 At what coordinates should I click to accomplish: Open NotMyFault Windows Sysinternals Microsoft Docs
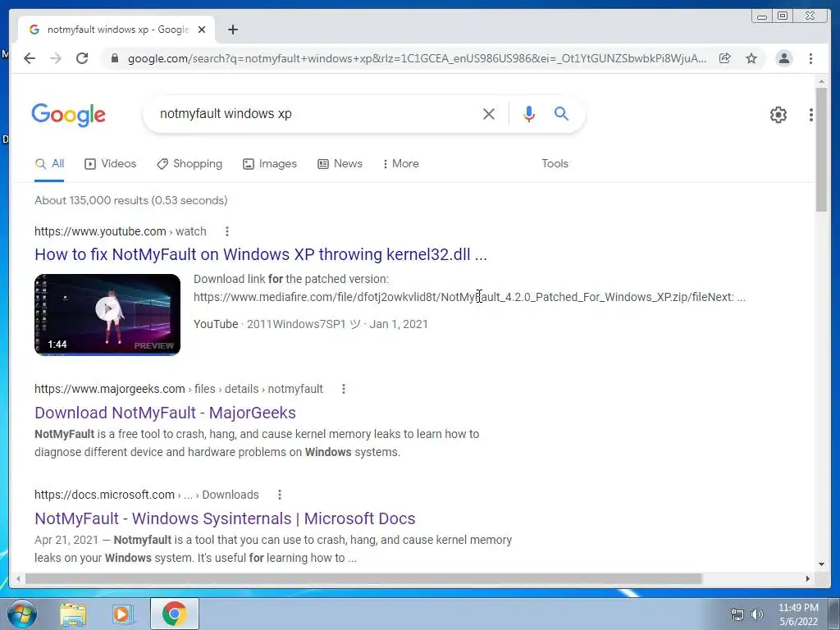click(x=225, y=518)
